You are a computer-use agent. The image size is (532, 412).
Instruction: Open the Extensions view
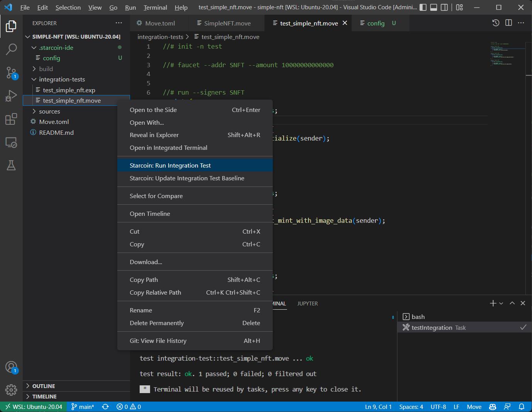pos(11,119)
